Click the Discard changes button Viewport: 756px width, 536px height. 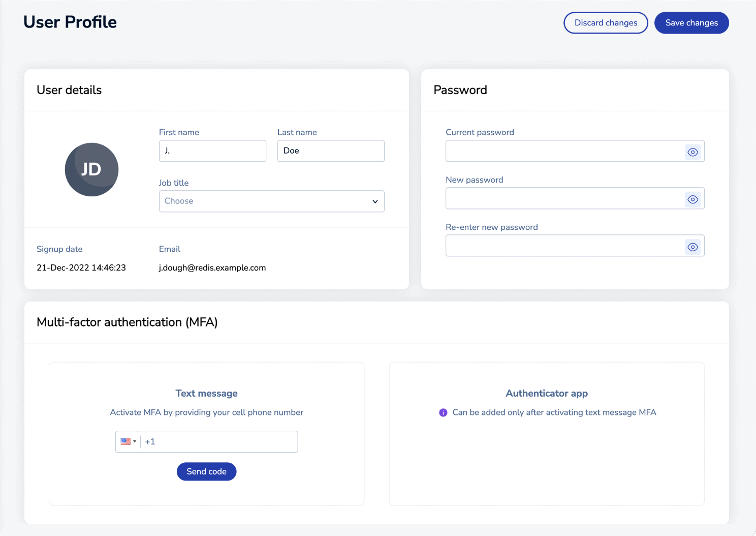click(606, 23)
